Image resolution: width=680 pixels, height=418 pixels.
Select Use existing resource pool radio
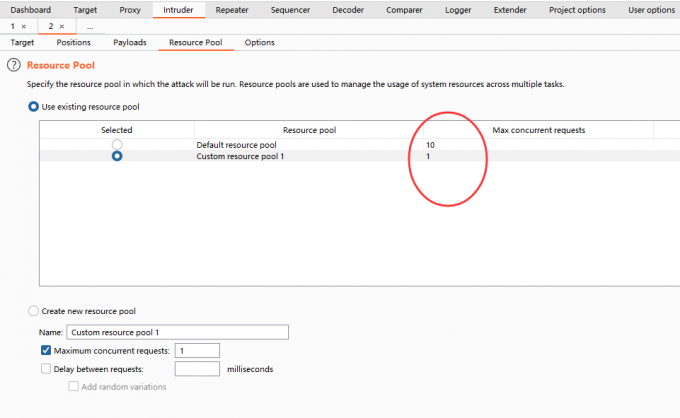click(33, 107)
